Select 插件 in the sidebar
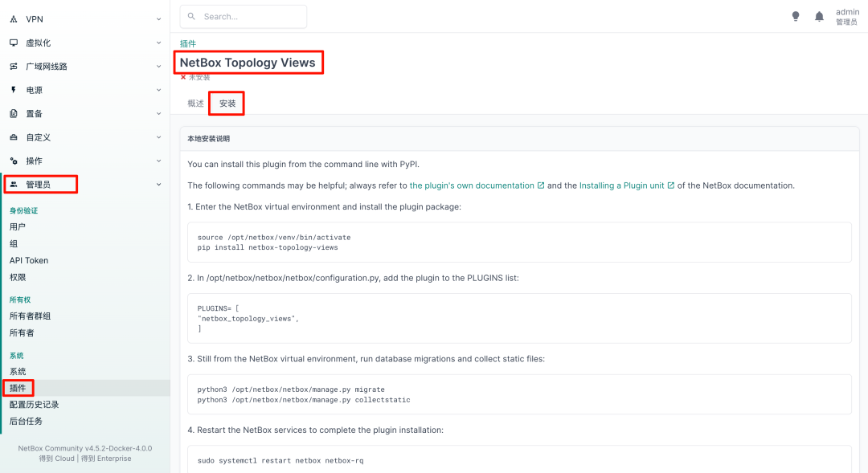Viewport: 868px width, 473px height. (x=17, y=388)
